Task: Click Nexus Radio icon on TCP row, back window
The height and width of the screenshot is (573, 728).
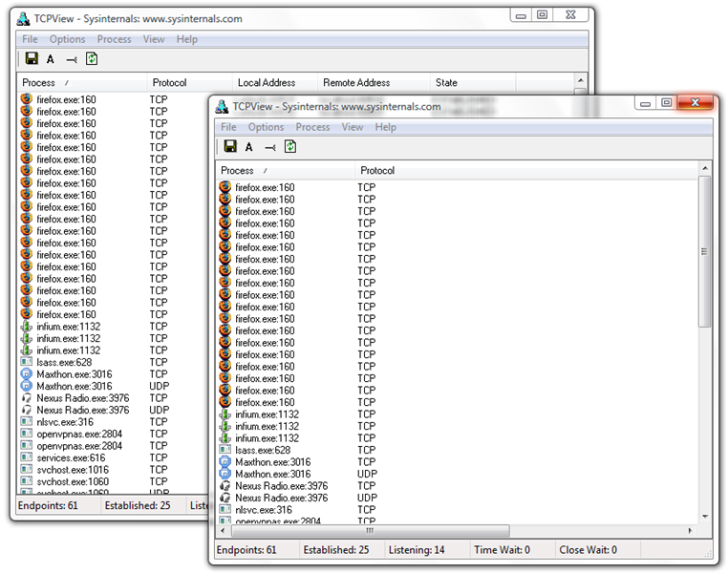Action: 27,397
